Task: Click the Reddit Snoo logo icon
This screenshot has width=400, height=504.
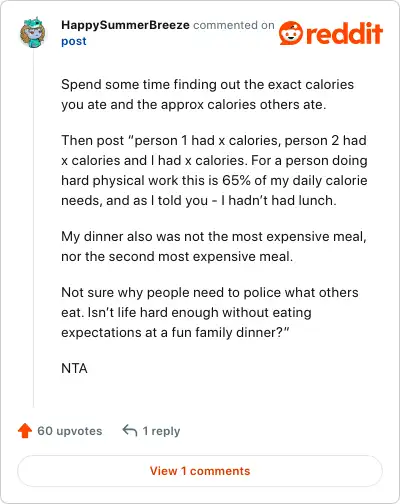Action: point(291,33)
